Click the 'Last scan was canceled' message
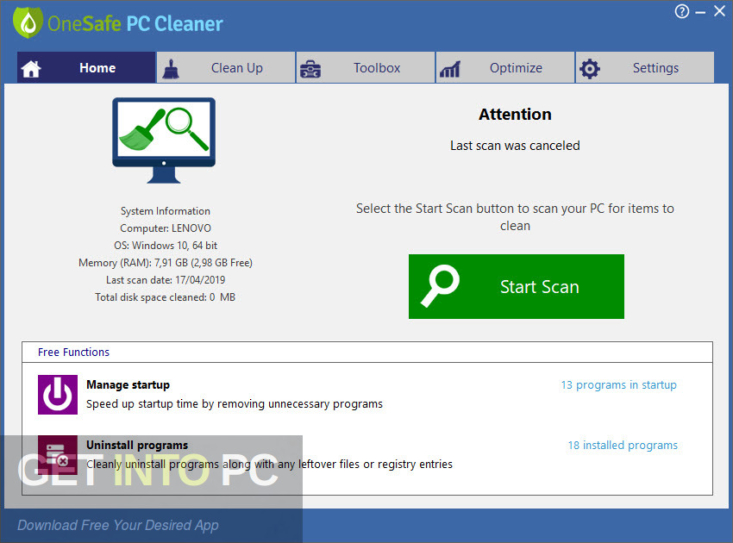 pos(515,145)
